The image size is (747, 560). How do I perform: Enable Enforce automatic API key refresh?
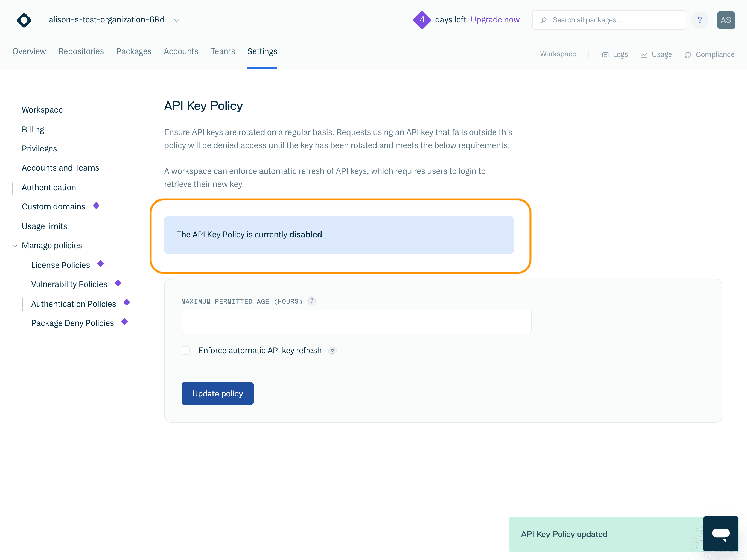click(x=186, y=351)
